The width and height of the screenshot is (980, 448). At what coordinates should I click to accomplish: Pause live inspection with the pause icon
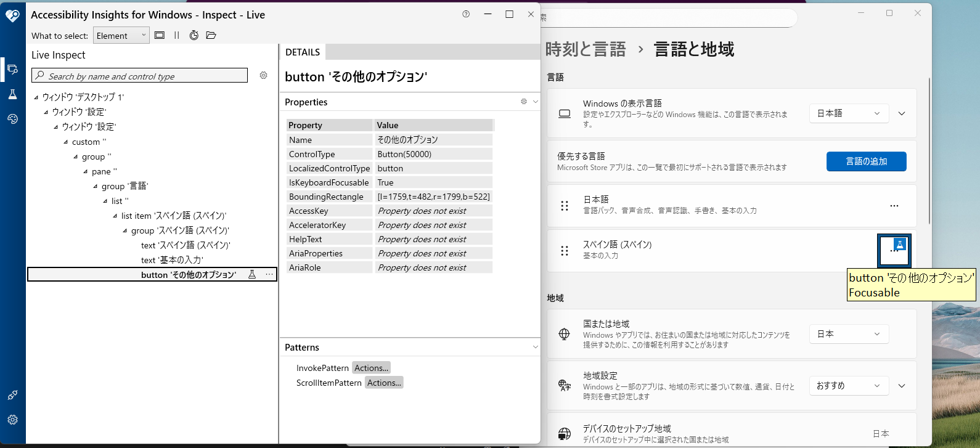click(x=177, y=35)
